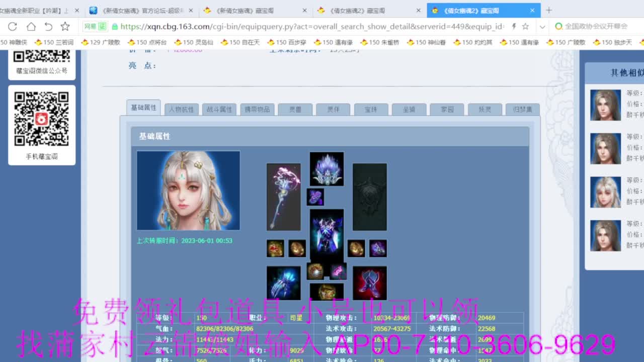Open the 150 点将台 bookmark
Image resolution: width=644 pixels, height=362 pixels.
147,43
